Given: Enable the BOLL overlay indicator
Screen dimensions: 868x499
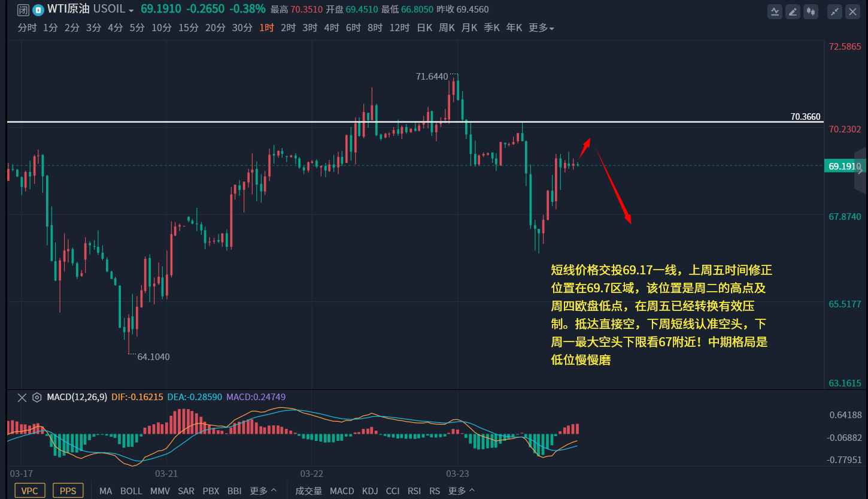Looking at the screenshot, I should (x=131, y=491).
